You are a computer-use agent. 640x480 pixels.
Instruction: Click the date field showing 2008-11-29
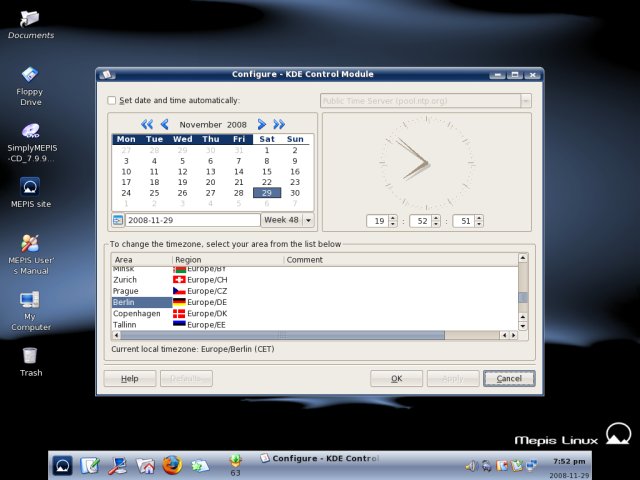pos(192,220)
